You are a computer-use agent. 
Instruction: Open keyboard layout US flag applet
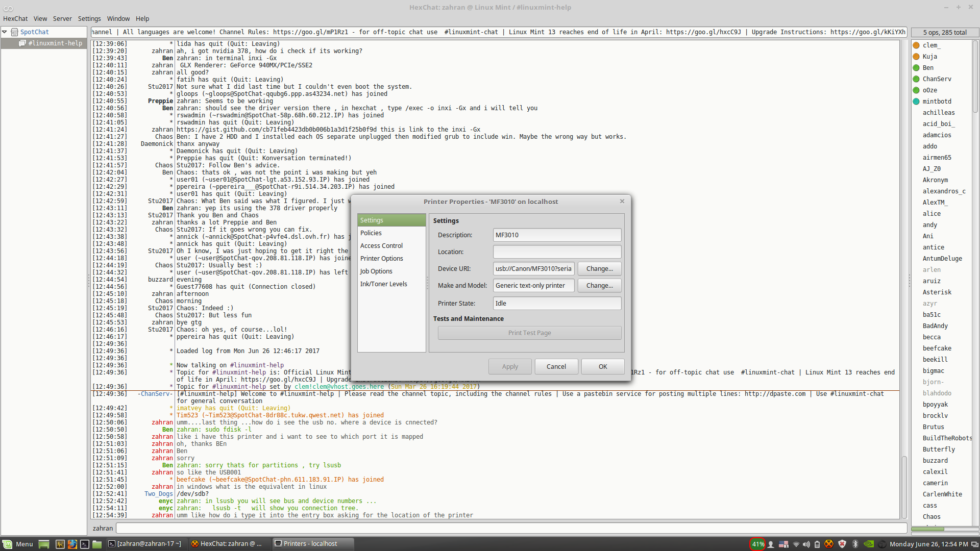(x=783, y=544)
